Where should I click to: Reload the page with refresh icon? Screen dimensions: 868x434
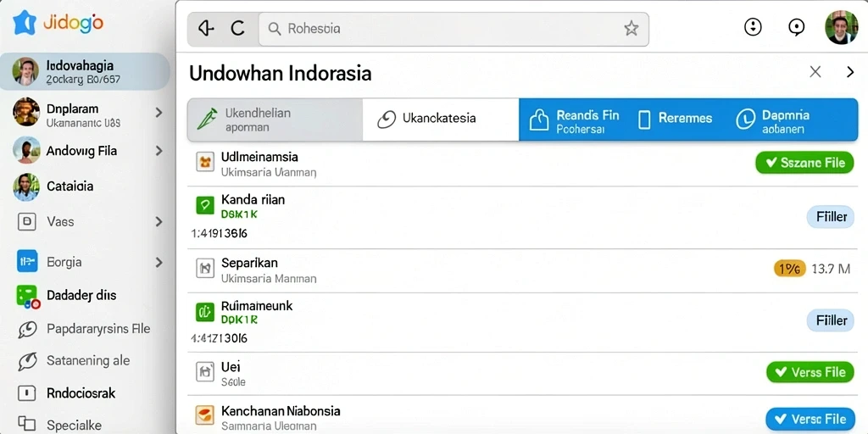[x=238, y=28]
